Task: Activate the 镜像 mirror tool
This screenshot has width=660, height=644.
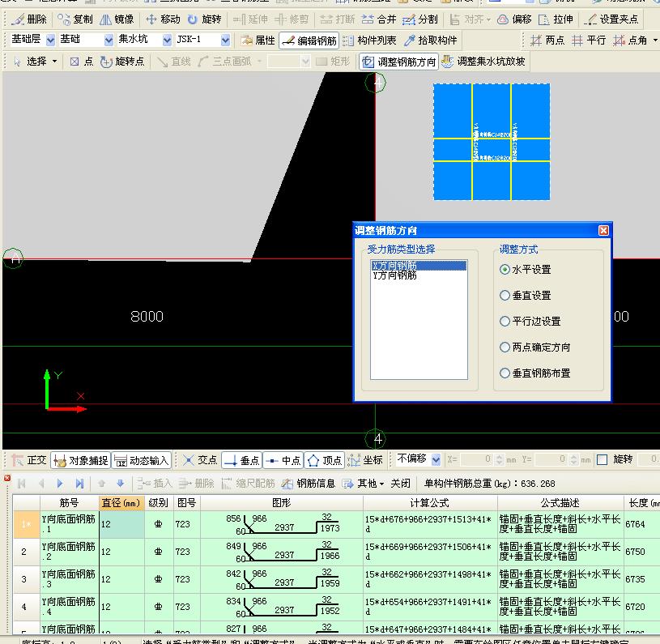Action: (117, 19)
